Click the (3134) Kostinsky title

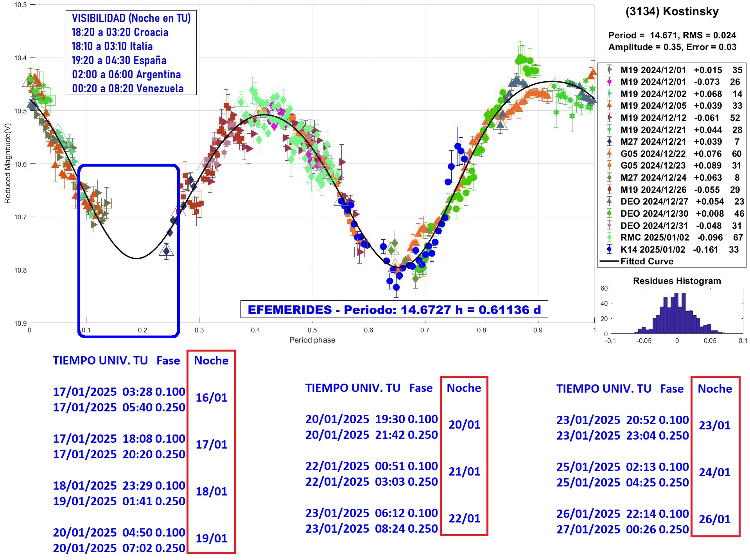point(672,12)
